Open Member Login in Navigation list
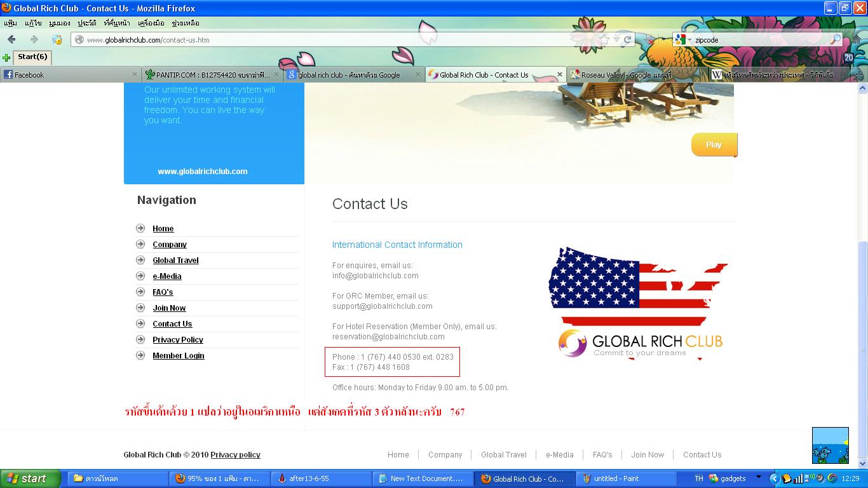Viewport: 868px width, 488px height. (x=179, y=356)
